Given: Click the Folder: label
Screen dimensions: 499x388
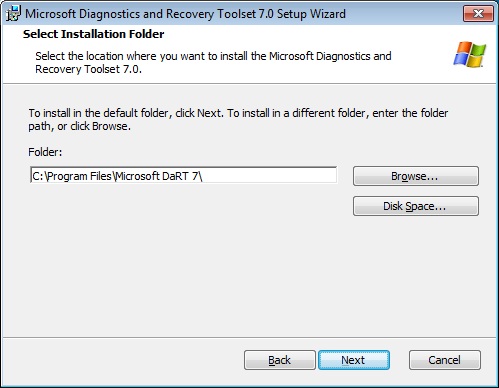Looking at the screenshot, I should (45, 152).
